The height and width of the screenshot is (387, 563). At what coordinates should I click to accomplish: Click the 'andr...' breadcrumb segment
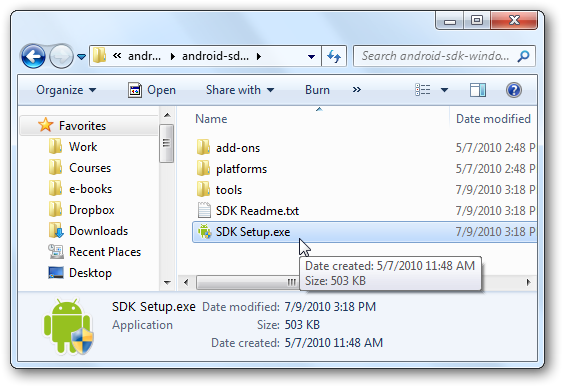[x=144, y=56]
